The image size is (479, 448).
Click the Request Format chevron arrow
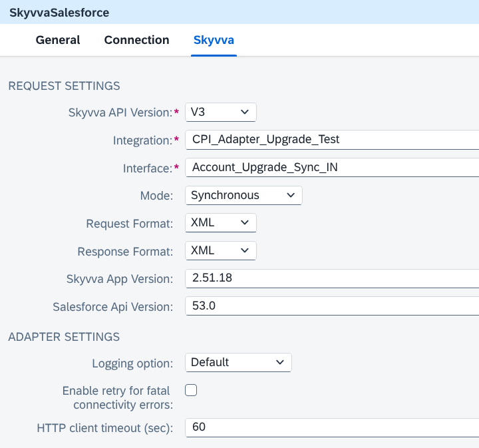pos(244,223)
